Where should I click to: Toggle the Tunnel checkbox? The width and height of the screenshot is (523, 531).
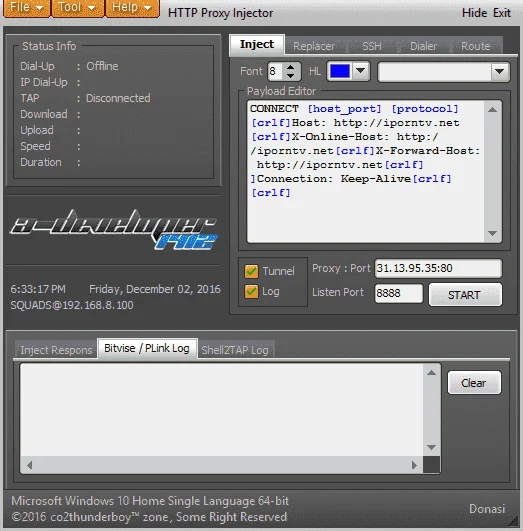click(251, 271)
